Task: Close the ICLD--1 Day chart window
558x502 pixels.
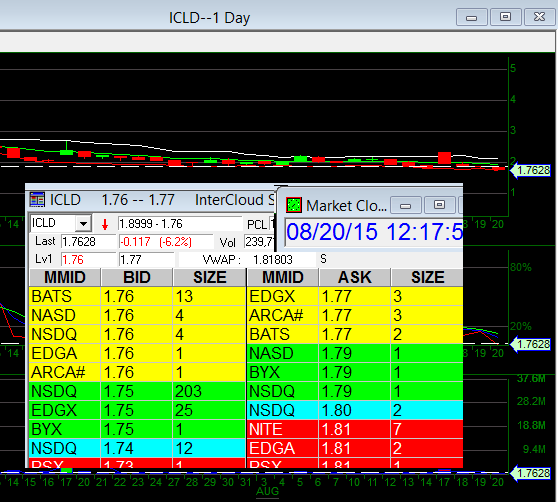Action: pyautogui.click(x=539, y=17)
